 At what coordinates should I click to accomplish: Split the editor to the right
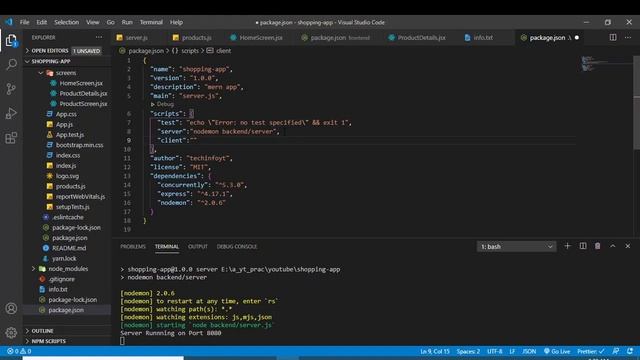(x=613, y=37)
